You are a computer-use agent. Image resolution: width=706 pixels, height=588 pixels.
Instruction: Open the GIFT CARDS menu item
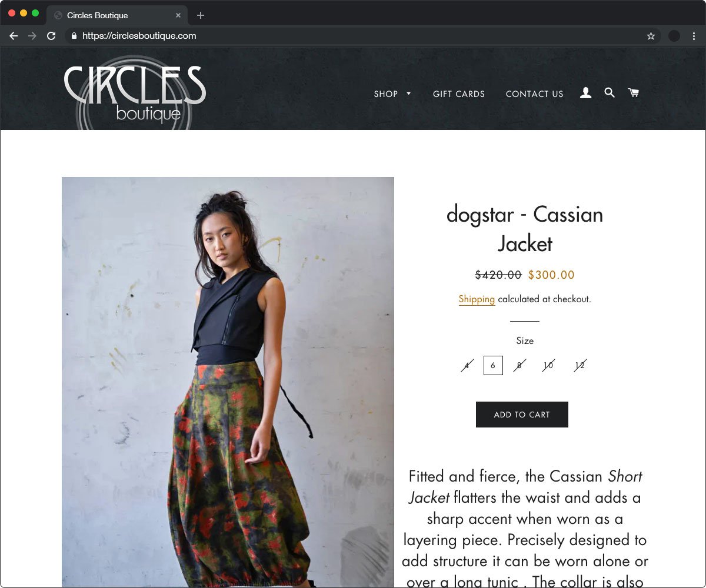459,94
